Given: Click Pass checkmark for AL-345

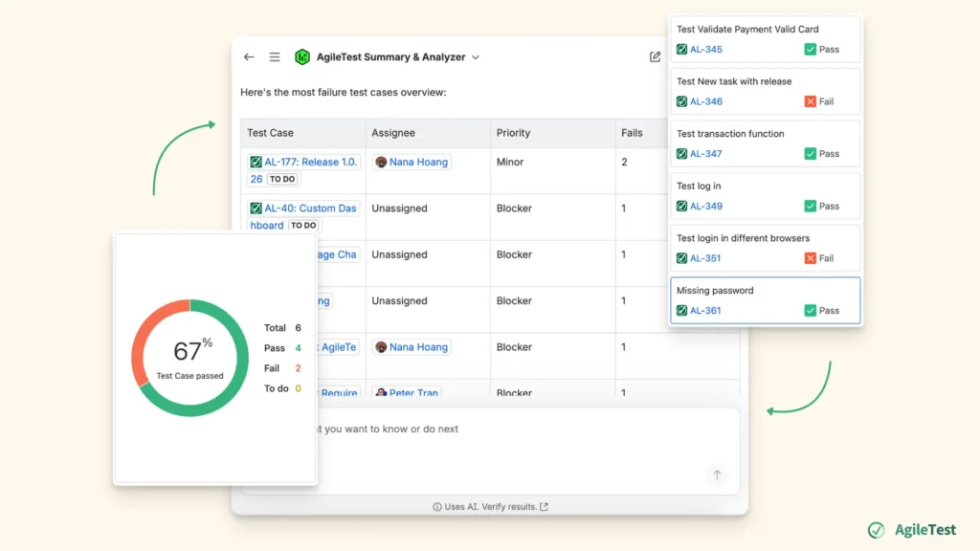Looking at the screenshot, I should [x=810, y=50].
